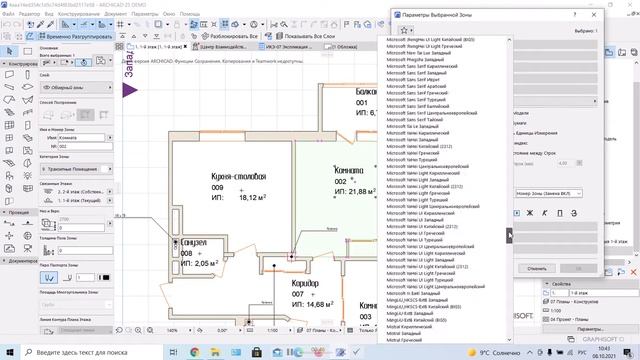Click the fit in window icon at the bottom

[x=150, y=330]
